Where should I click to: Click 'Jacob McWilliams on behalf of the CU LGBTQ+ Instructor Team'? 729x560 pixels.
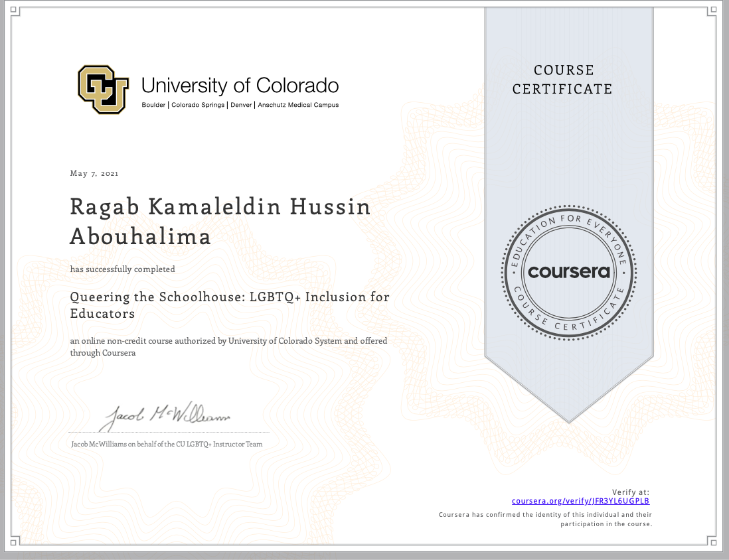(x=167, y=445)
